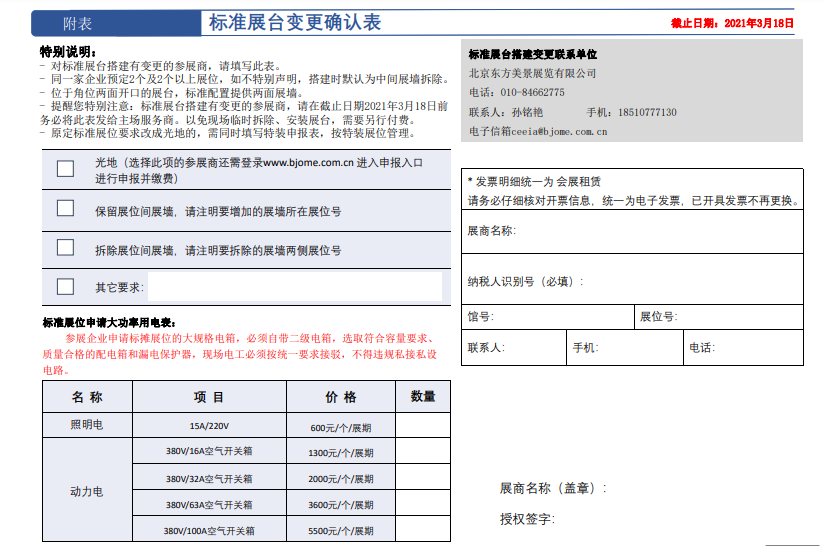
Task: Check the 光地 checkbox
Action: pos(65,169)
